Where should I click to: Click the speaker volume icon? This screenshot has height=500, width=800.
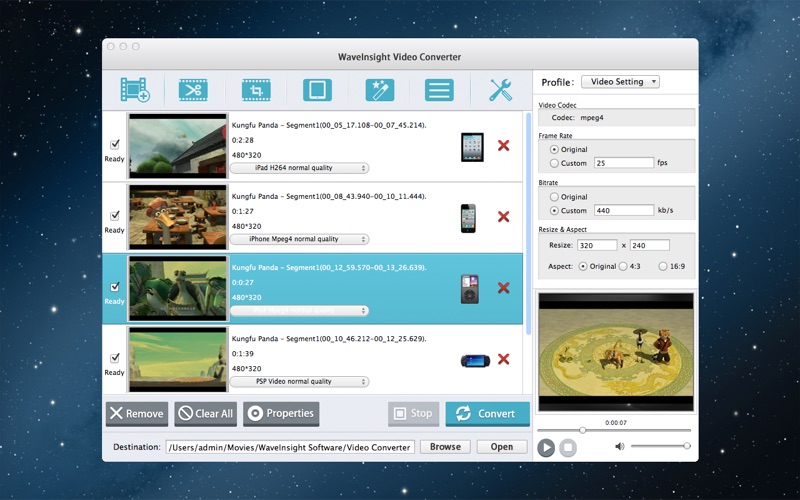coord(619,446)
